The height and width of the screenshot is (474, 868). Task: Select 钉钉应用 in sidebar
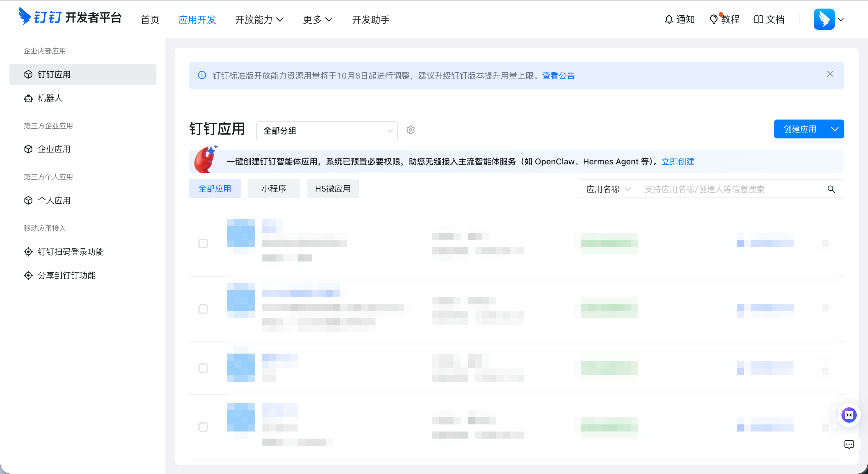tap(83, 74)
